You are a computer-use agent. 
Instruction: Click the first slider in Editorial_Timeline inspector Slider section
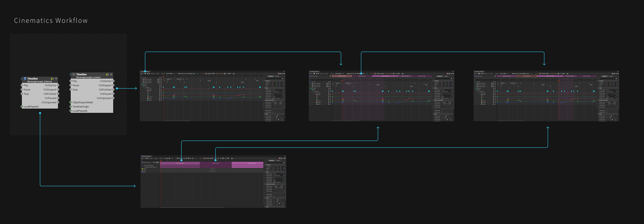click(x=278, y=200)
